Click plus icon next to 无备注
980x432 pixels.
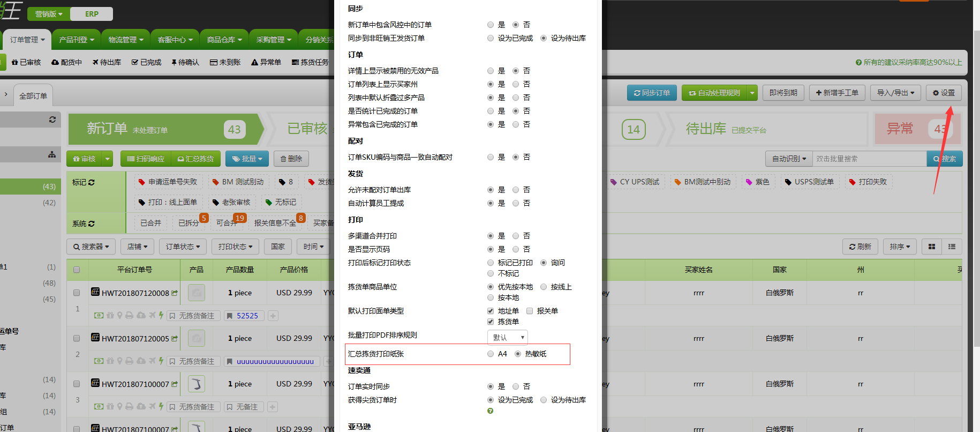point(273,407)
